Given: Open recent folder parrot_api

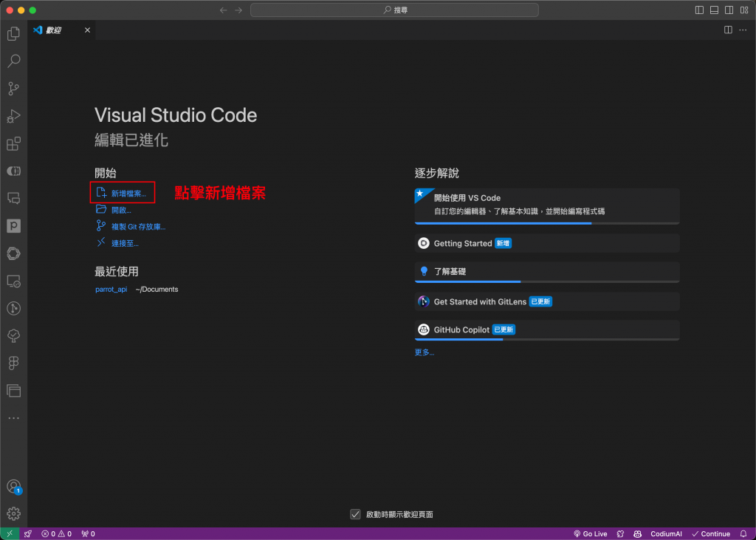Looking at the screenshot, I should coord(111,289).
